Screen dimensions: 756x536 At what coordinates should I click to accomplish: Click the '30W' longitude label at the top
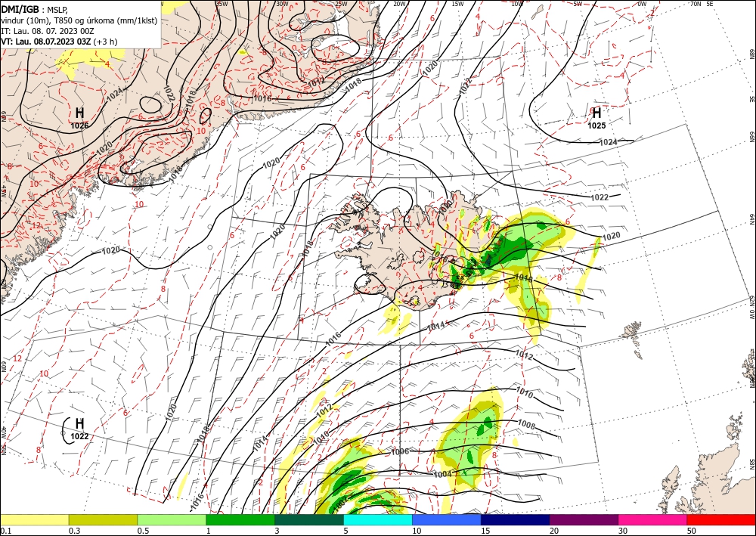pyautogui.click(x=282, y=4)
